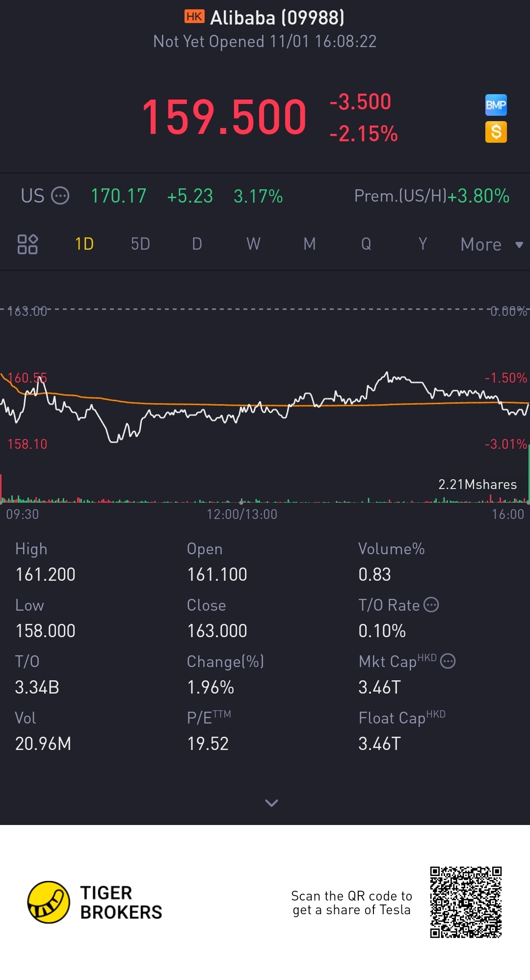Screen dimensions: 530x980
Task: Tap the orange dollar sign icon
Action: (496, 132)
